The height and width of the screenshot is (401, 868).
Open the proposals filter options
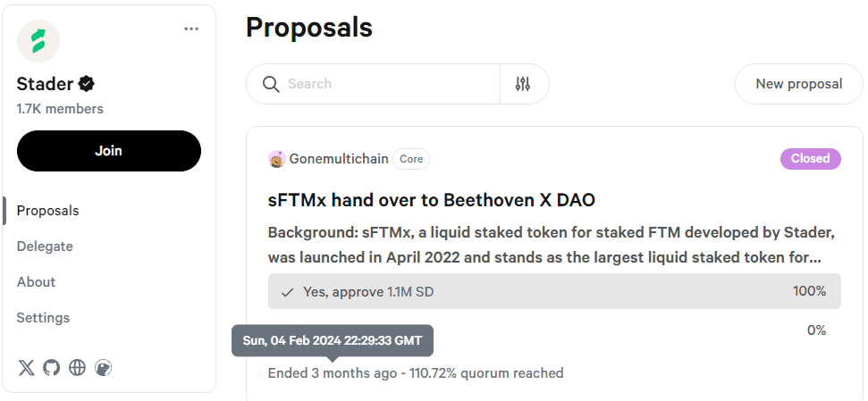click(523, 84)
